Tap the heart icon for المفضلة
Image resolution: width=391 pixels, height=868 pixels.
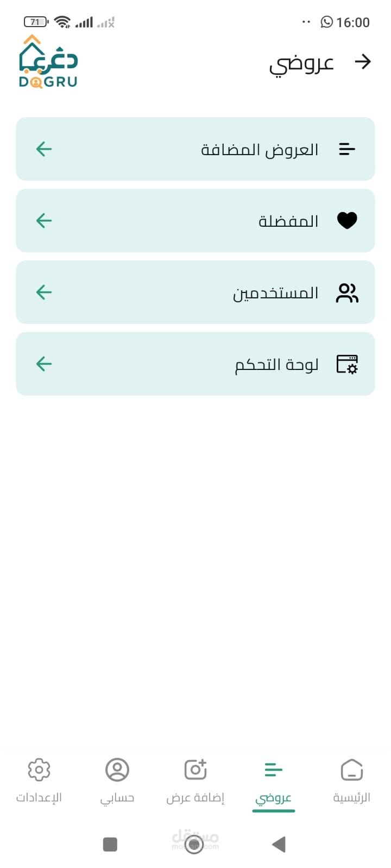point(347,221)
